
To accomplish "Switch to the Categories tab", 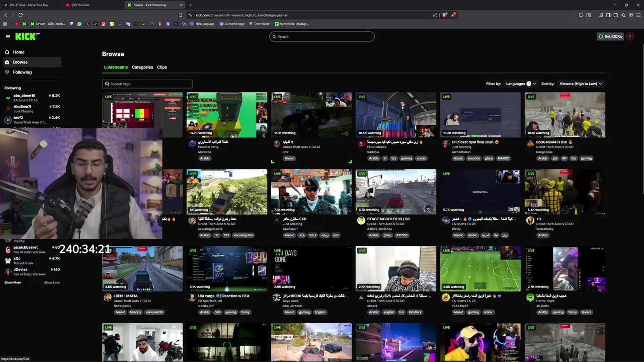I will coord(142,67).
